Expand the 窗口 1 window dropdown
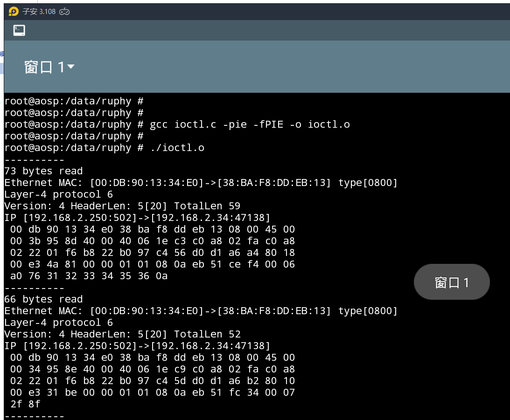Image resolution: width=510 pixels, height=420 pixels. pos(49,67)
